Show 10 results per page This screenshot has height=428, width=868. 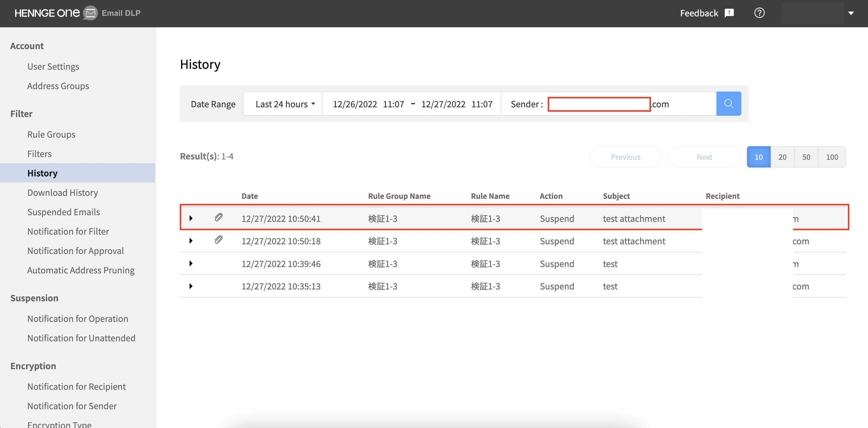point(758,157)
